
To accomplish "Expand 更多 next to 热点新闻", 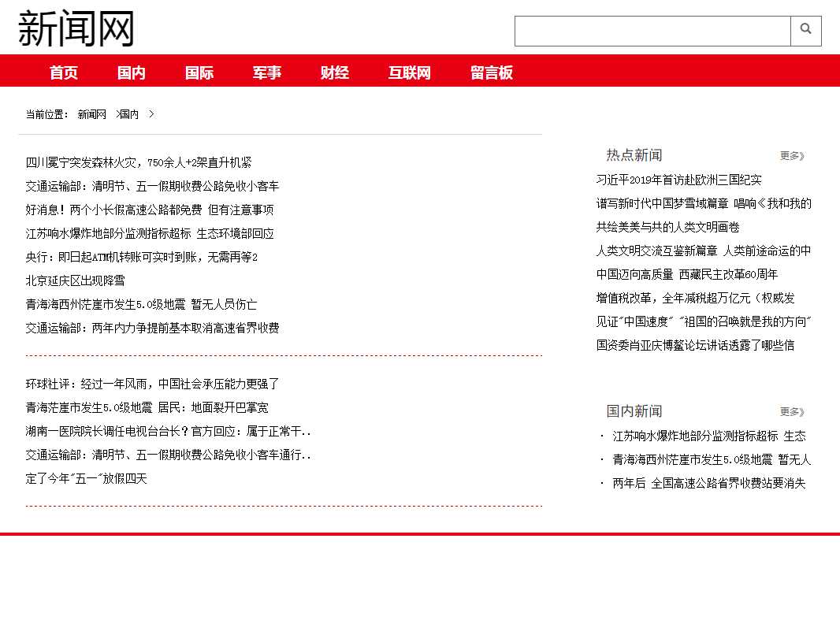I will 792,156.
